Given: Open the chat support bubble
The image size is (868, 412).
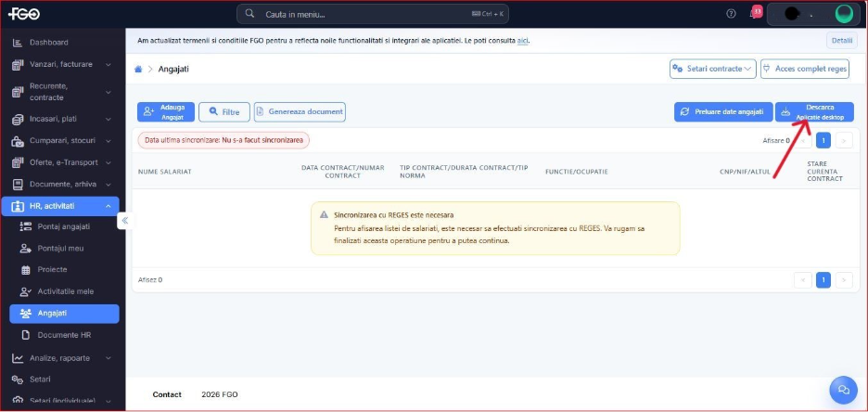Looking at the screenshot, I should pos(843,390).
